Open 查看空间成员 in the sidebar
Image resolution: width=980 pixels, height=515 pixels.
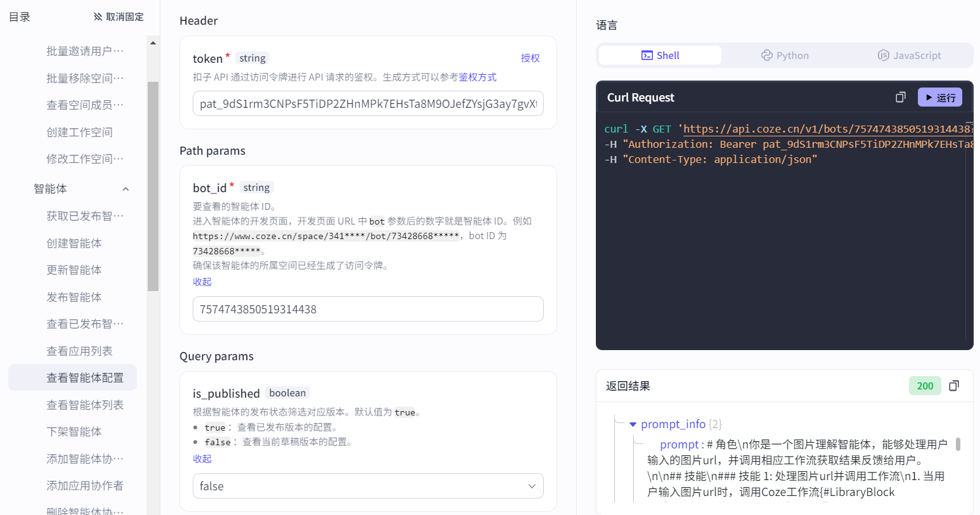tap(85, 105)
